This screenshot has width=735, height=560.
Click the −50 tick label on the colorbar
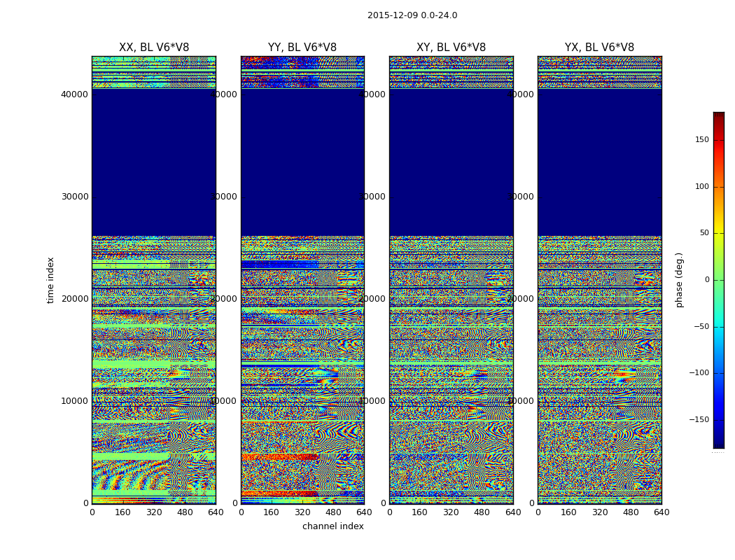coord(701,327)
